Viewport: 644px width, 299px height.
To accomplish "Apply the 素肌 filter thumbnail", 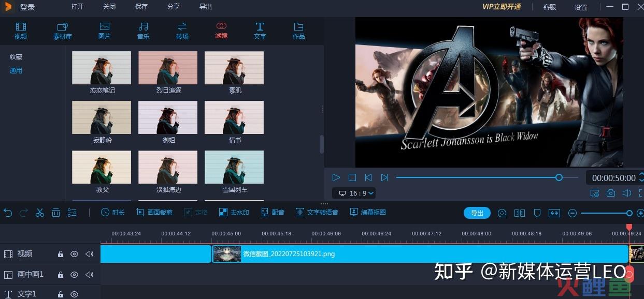I will click(234, 68).
